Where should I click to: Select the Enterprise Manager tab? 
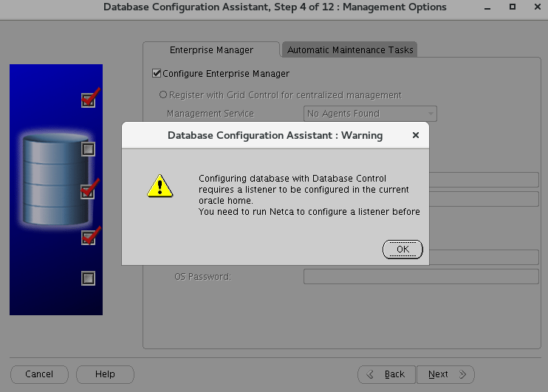[211, 50]
